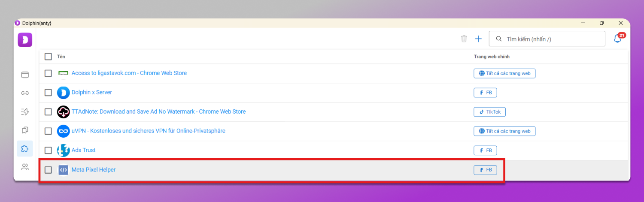Click the Ads Trust extension icon
Viewport: 644px width, 202px height.
(63, 150)
